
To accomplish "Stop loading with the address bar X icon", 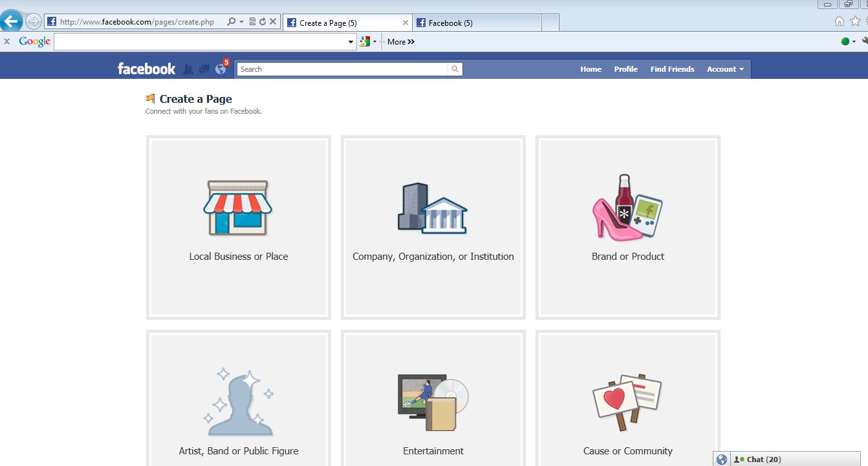I will click(273, 22).
